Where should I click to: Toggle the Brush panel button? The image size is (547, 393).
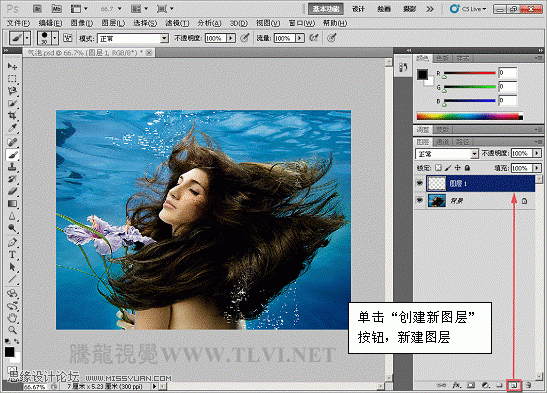[x=67, y=38]
